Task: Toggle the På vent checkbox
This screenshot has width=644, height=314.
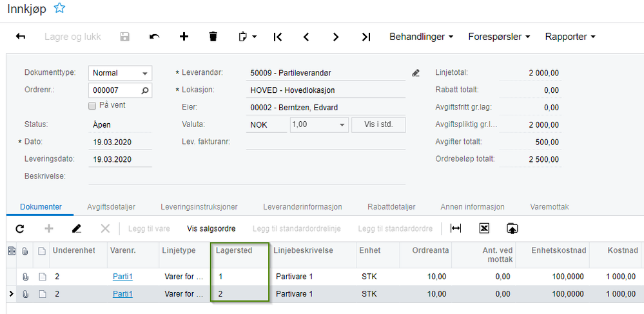Action: 92,106
